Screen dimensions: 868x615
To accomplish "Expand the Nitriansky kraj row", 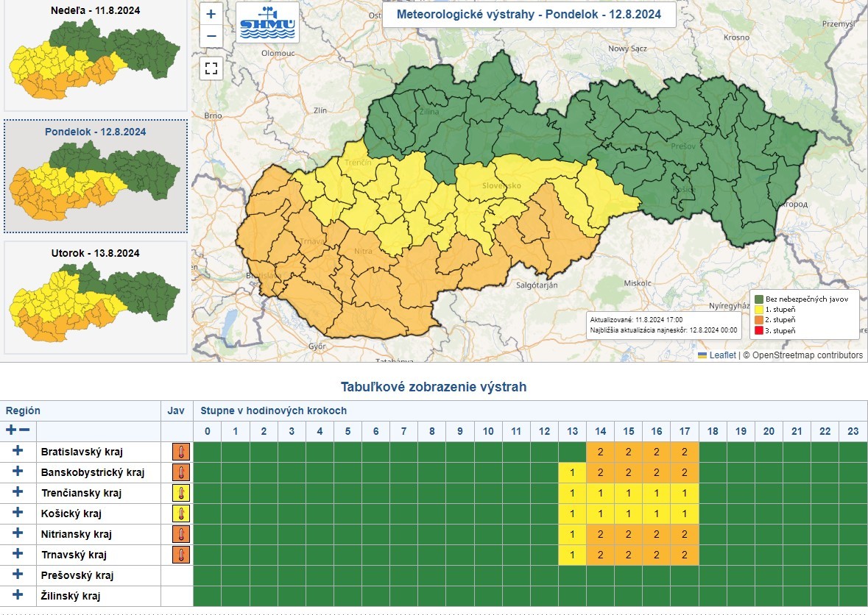I will (18, 533).
